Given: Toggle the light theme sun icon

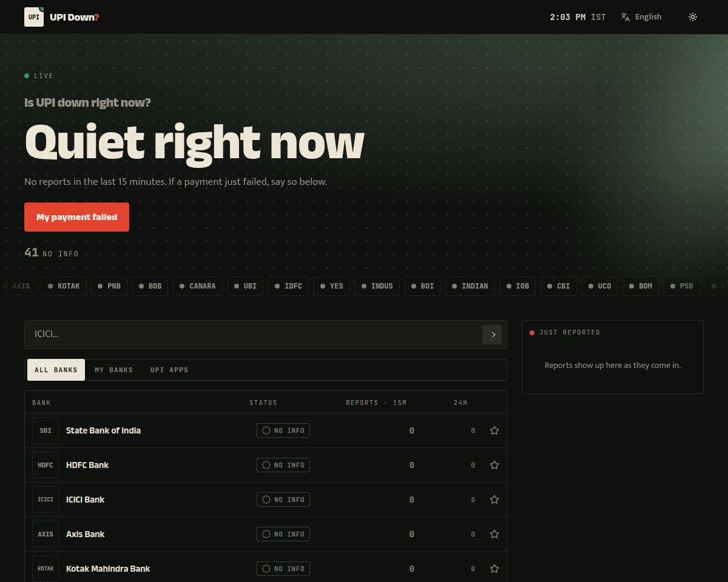Looking at the screenshot, I should coord(693,17).
